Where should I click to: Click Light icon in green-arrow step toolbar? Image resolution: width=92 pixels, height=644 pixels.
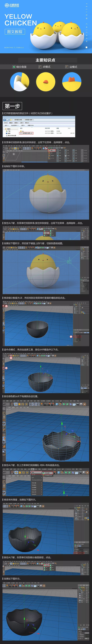[x=81, y=404]
